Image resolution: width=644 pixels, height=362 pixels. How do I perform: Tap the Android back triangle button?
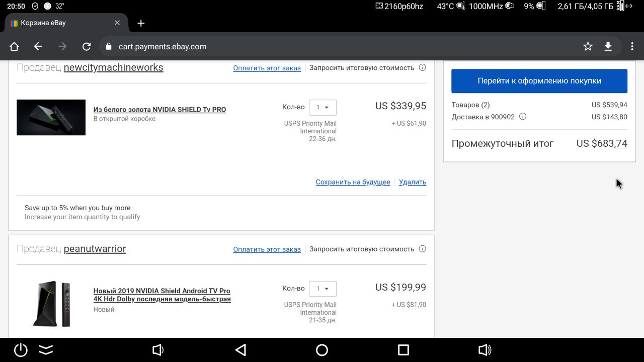pos(240,350)
